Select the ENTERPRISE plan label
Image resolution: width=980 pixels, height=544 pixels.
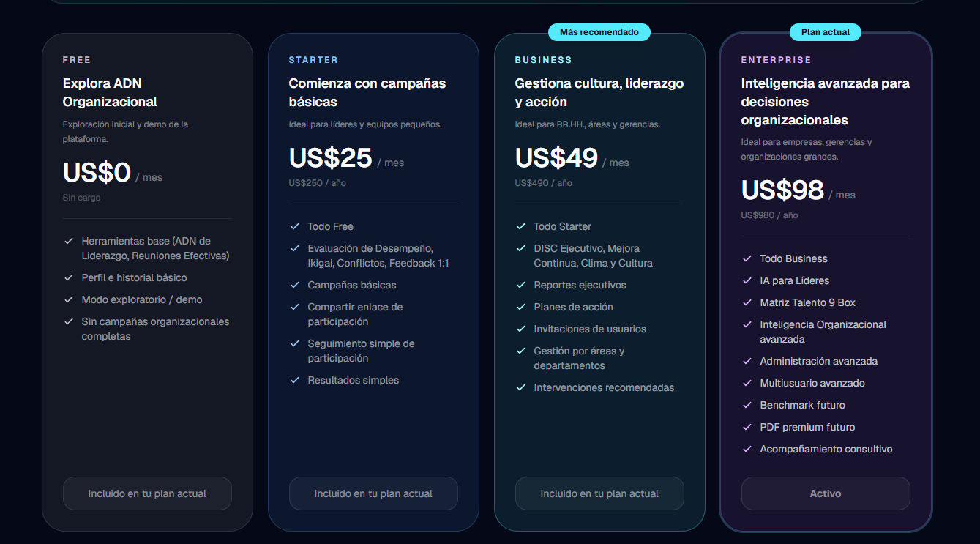point(776,60)
